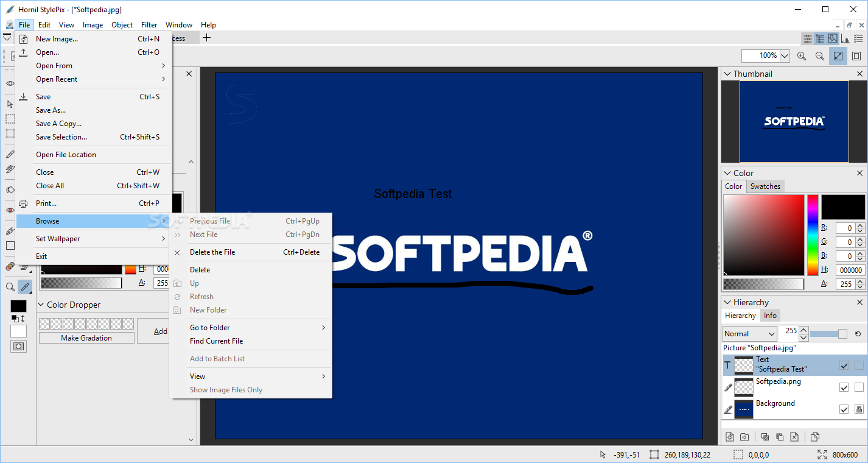Add a new group folder in Hierarchy panel

coord(744,437)
